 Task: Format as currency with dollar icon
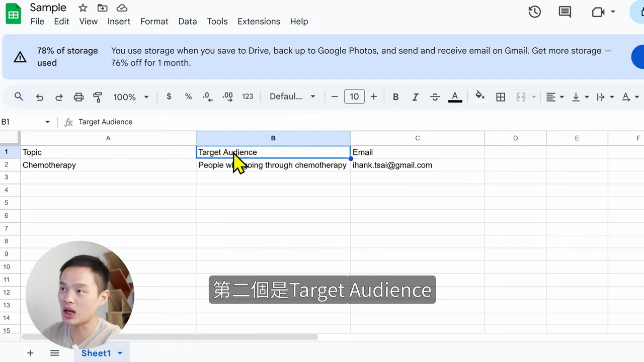point(169,97)
